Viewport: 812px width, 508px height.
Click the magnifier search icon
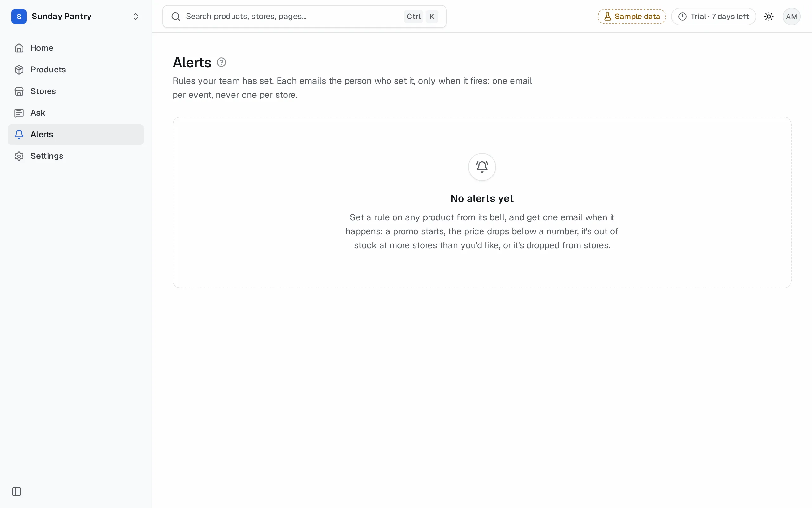point(175,17)
